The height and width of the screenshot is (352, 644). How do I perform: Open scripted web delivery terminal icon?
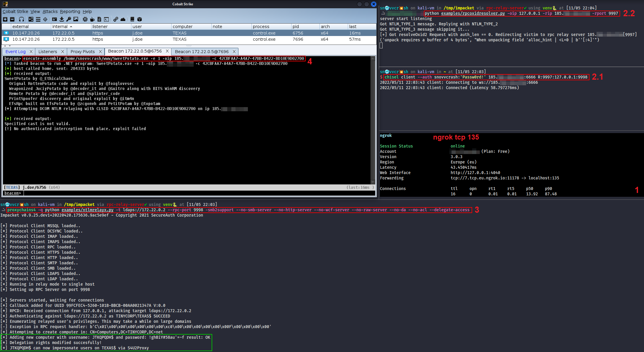coord(106,19)
